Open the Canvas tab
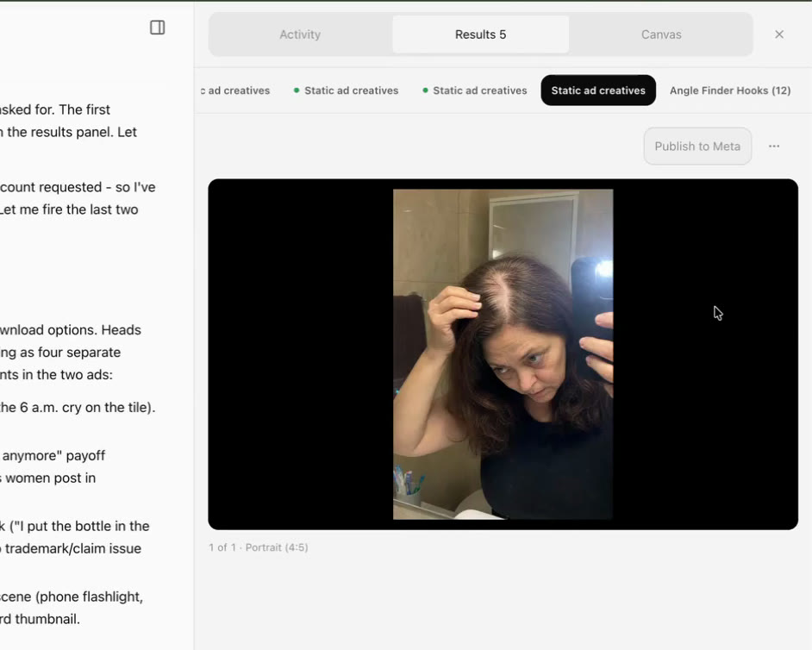 (661, 34)
